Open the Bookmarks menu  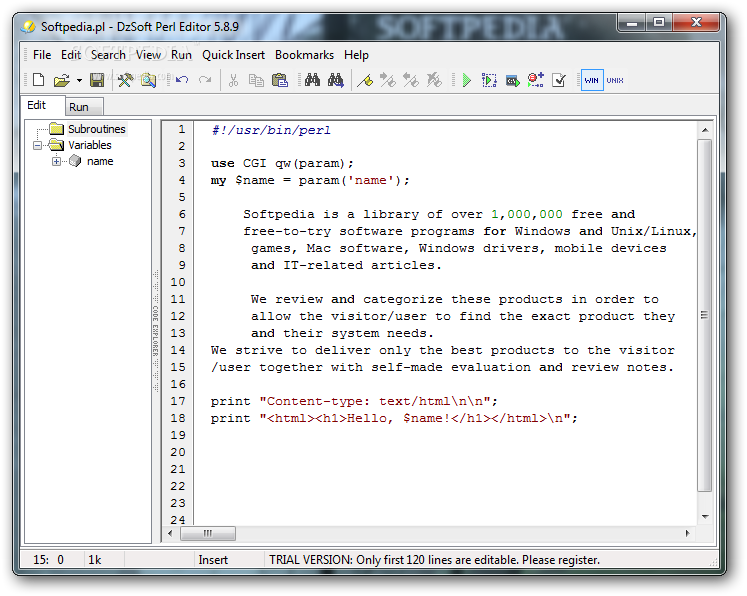click(304, 55)
